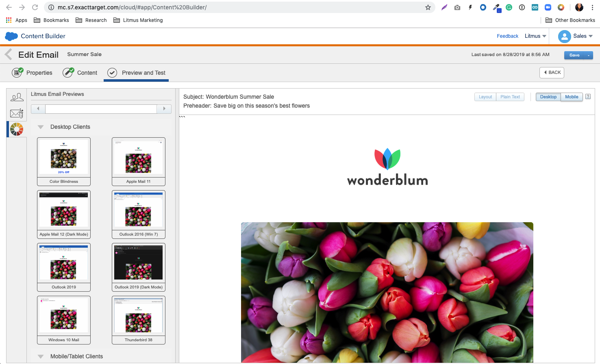Open the Bookmarks folder
The width and height of the screenshot is (600, 364).
tap(51, 20)
